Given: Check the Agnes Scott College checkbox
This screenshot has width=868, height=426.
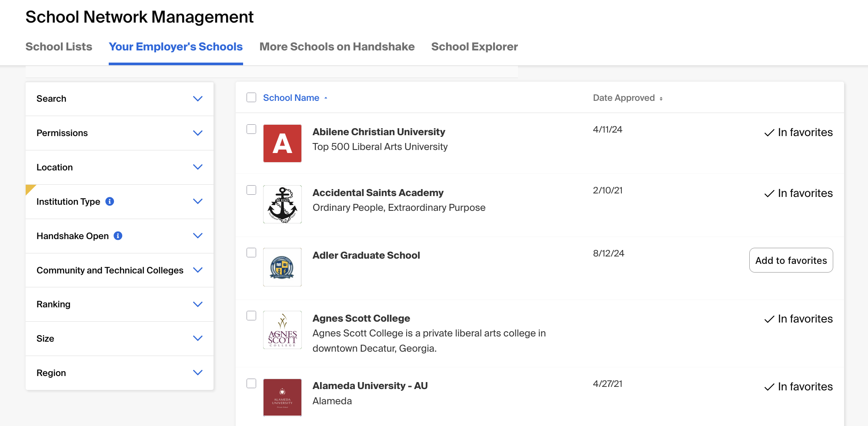Looking at the screenshot, I should point(251,316).
